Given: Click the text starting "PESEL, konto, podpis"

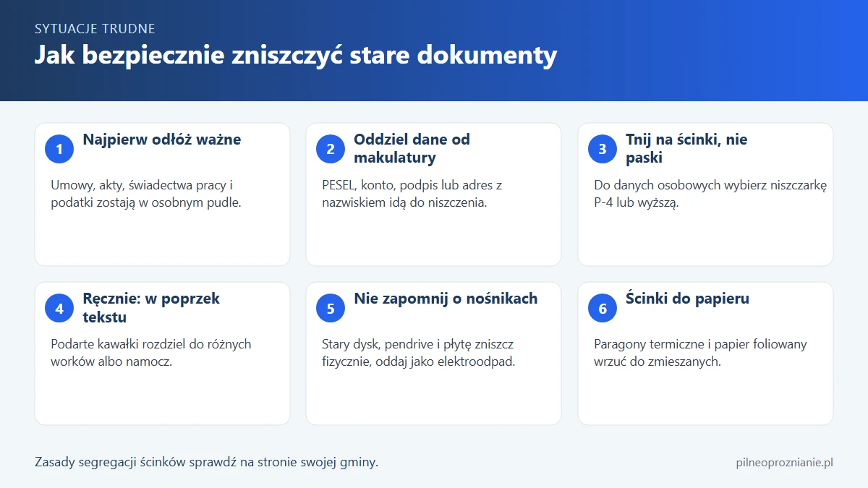Looking at the screenshot, I should point(412,194).
